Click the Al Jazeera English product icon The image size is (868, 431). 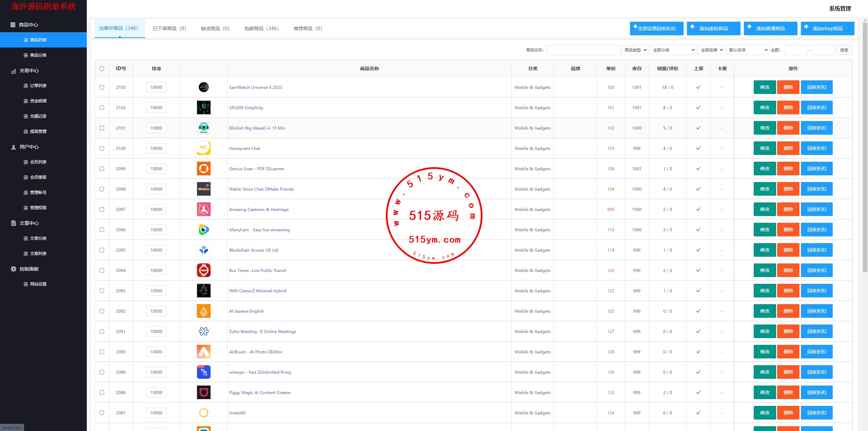(x=203, y=311)
